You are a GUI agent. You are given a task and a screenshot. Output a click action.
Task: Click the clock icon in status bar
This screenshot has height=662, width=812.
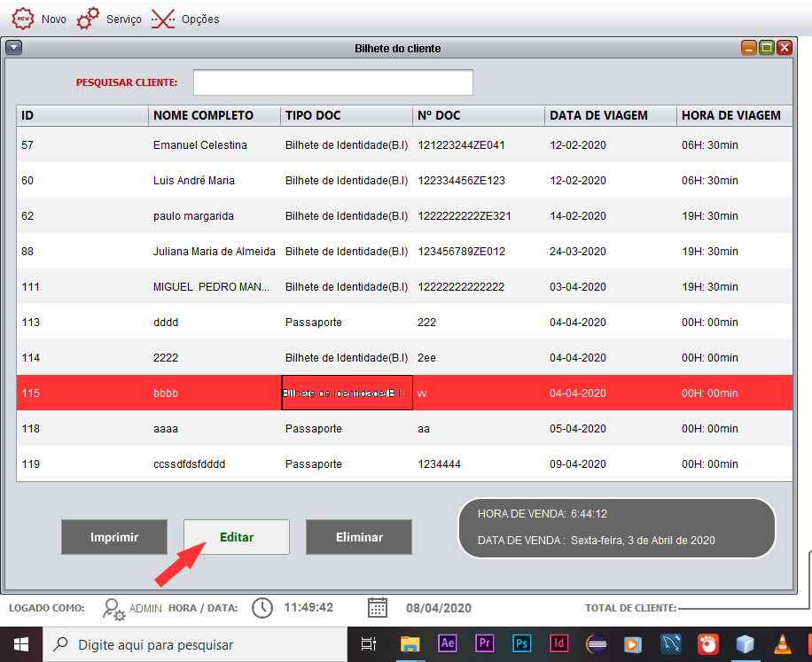pyautogui.click(x=262, y=608)
